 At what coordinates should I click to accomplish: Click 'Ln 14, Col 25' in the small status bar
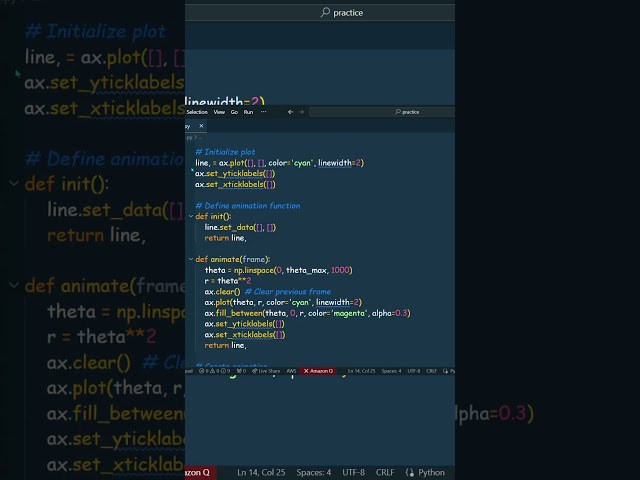click(361, 371)
